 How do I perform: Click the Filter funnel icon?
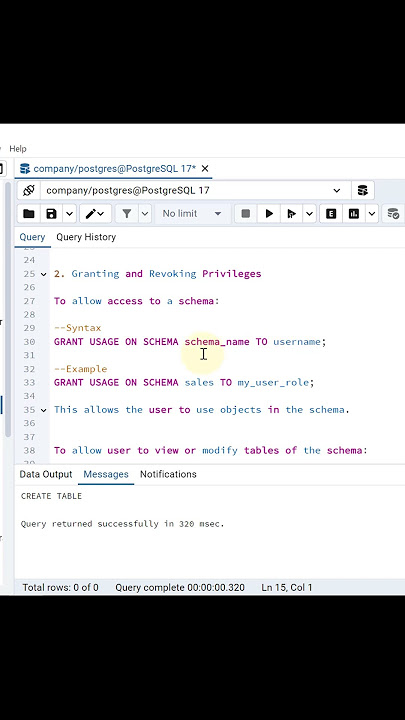click(127, 214)
